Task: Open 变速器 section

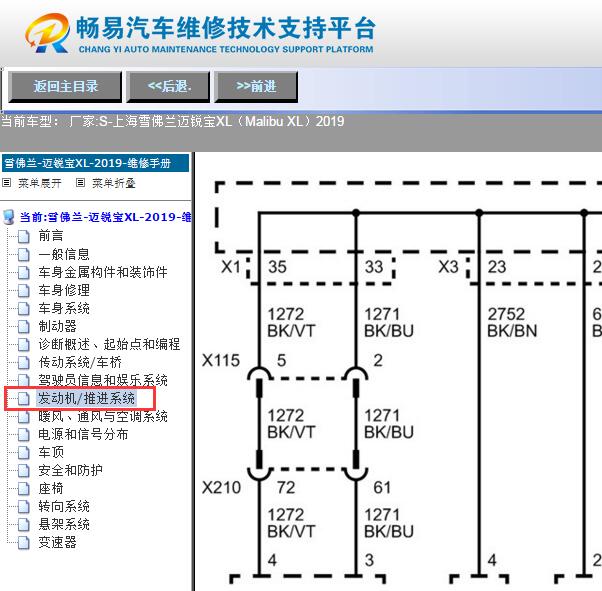Action: [57, 543]
